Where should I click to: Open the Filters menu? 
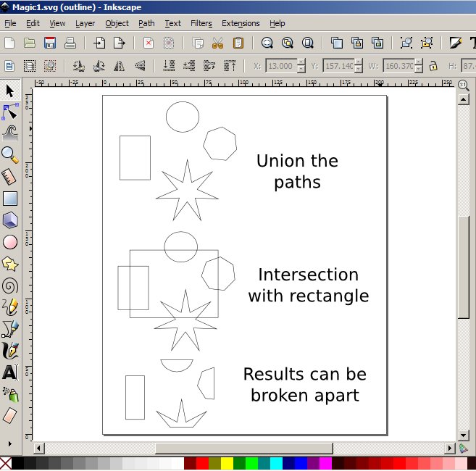point(201,23)
